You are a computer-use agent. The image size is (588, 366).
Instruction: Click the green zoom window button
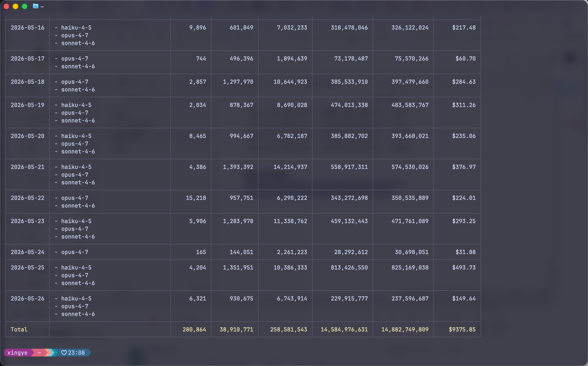[x=24, y=6]
